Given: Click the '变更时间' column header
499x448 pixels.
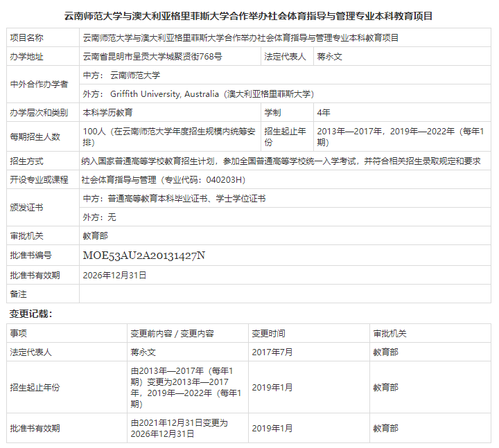Looking at the screenshot, I should coord(269,334).
